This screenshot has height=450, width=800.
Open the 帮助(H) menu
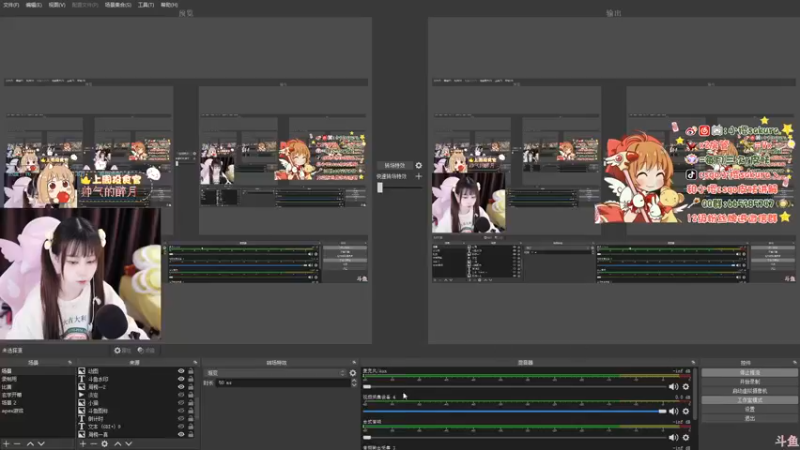[169, 5]
